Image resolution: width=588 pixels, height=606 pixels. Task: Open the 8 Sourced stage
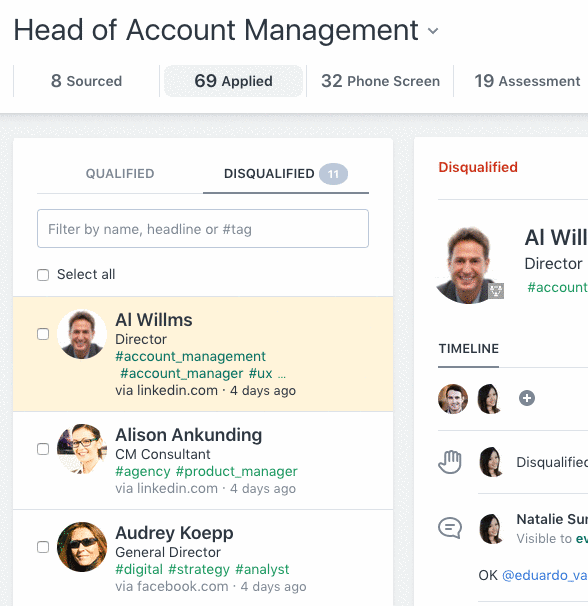(x=87, y=81)
